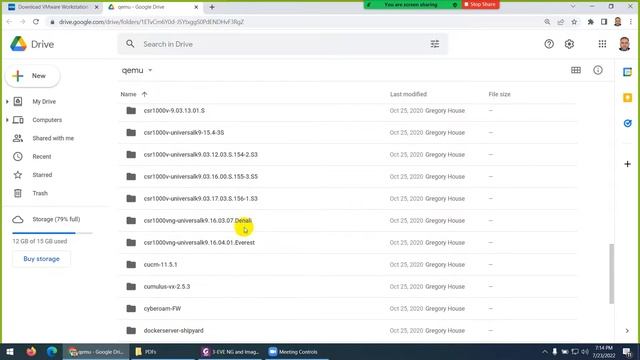Bookmark this page star icon

tap(574, 22)
